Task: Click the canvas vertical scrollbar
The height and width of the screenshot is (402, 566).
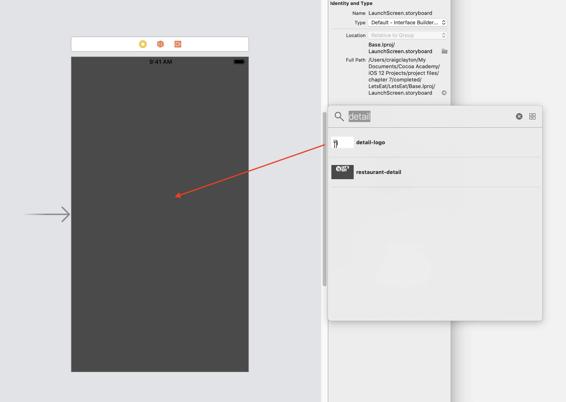Action: [325, 198]
